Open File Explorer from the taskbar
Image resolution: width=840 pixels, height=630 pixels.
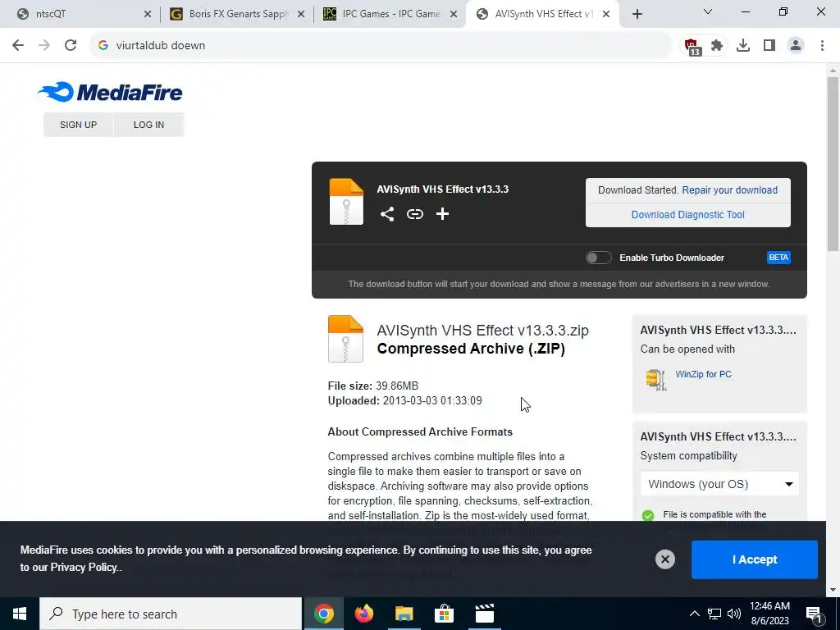(404, 614)
